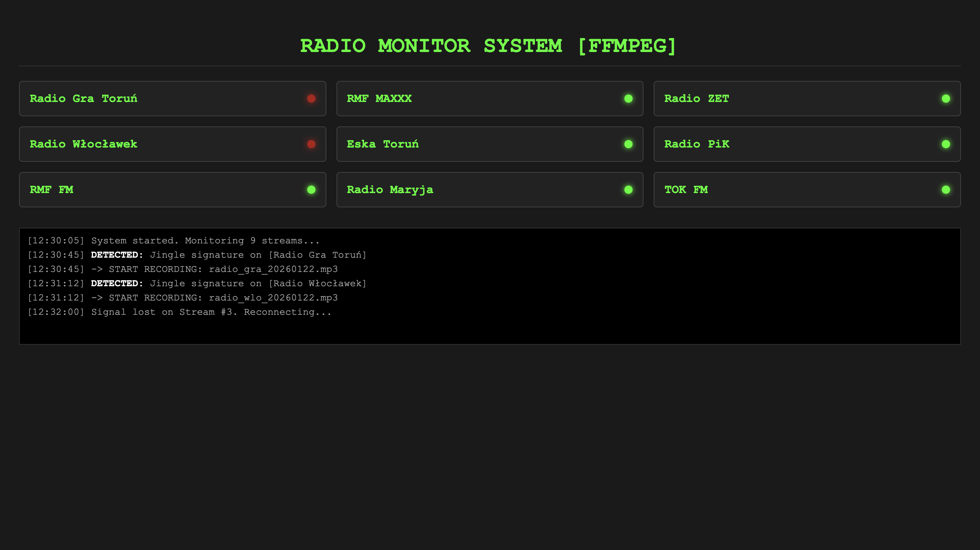Click the Signal lost on Stream #3 log line
This screenshot has width=980, height=550.
(179, 312)
